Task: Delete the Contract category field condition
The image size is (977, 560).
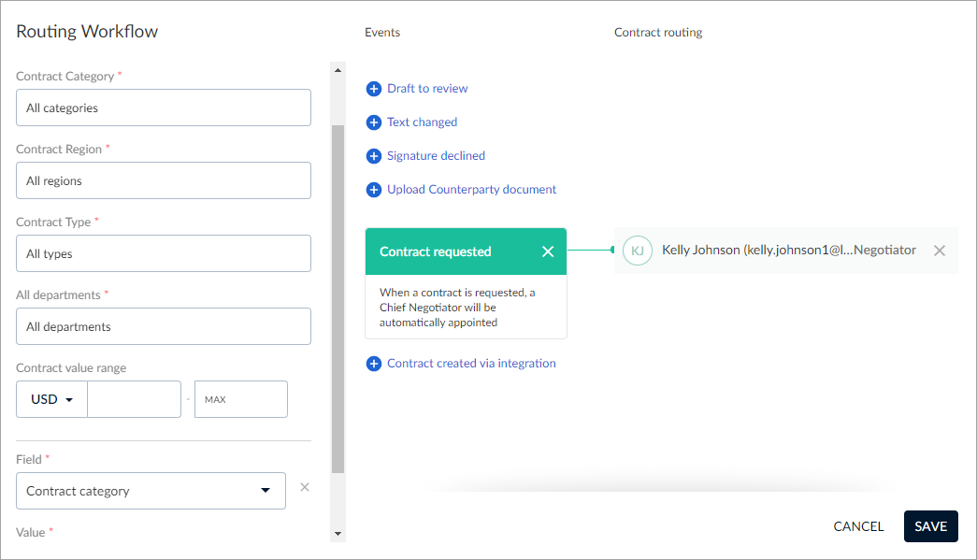Action: tap(305, 487)
